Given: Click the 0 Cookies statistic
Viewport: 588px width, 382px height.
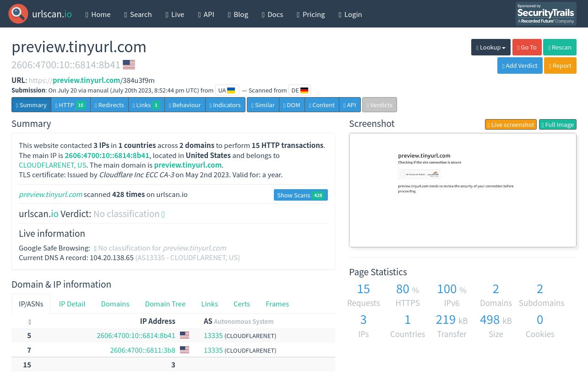Looking at the screenshot, I should [540, 326].
